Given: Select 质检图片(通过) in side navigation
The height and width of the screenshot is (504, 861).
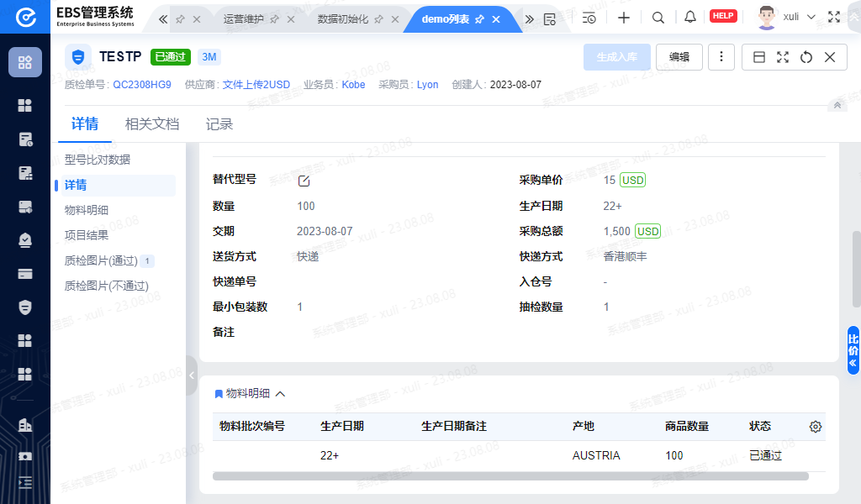Looking at the screenshot, I should click(x=101, y=260).
